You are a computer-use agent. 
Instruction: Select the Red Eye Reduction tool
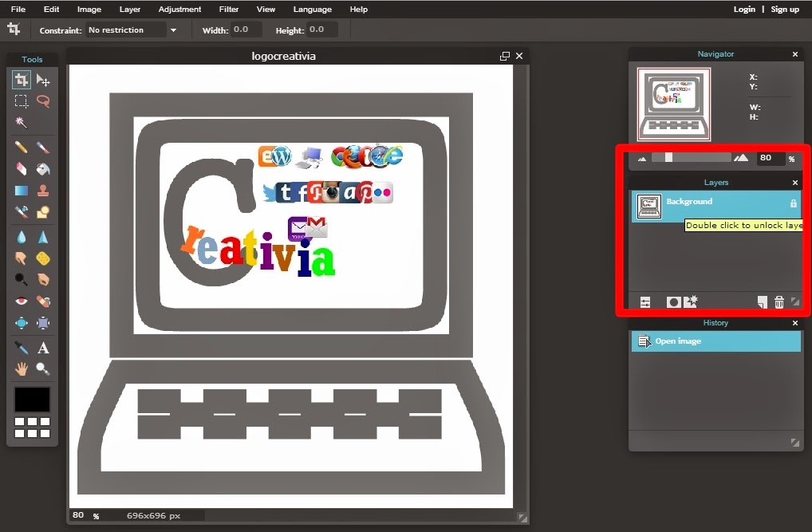pyautogui.click(x=22, y=301)
